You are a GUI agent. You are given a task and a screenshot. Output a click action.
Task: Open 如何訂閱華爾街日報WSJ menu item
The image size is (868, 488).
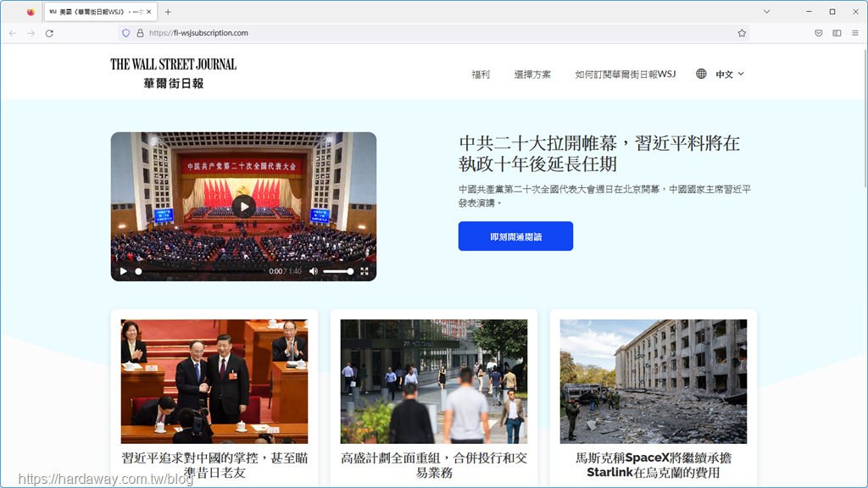click(626, 75)
